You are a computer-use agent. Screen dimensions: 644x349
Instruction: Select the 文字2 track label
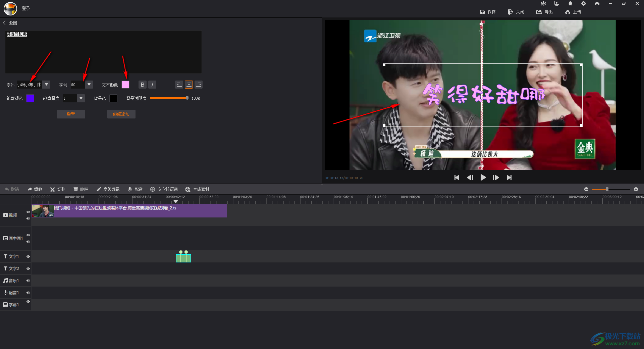point(11,269)
